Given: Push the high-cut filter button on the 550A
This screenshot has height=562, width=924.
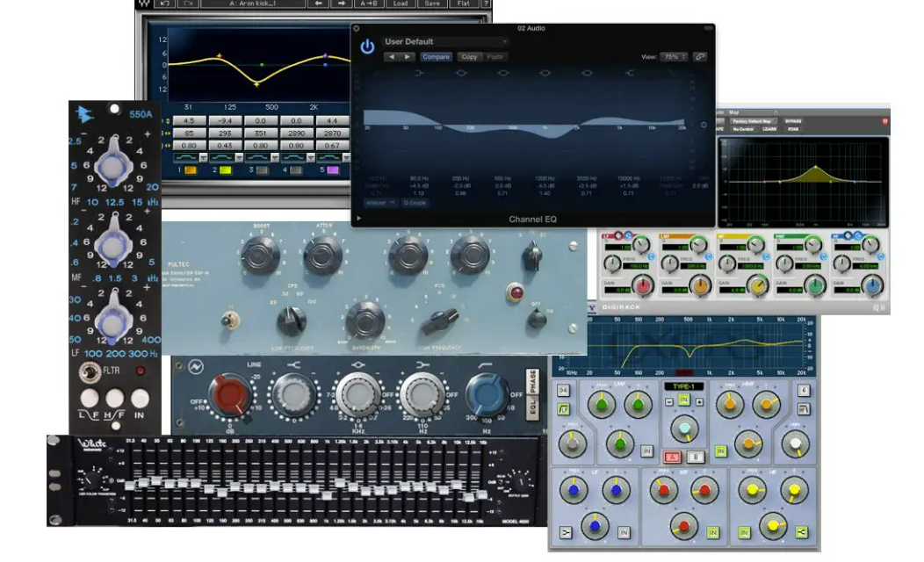Looking at the screenshot, I should 114,399.
